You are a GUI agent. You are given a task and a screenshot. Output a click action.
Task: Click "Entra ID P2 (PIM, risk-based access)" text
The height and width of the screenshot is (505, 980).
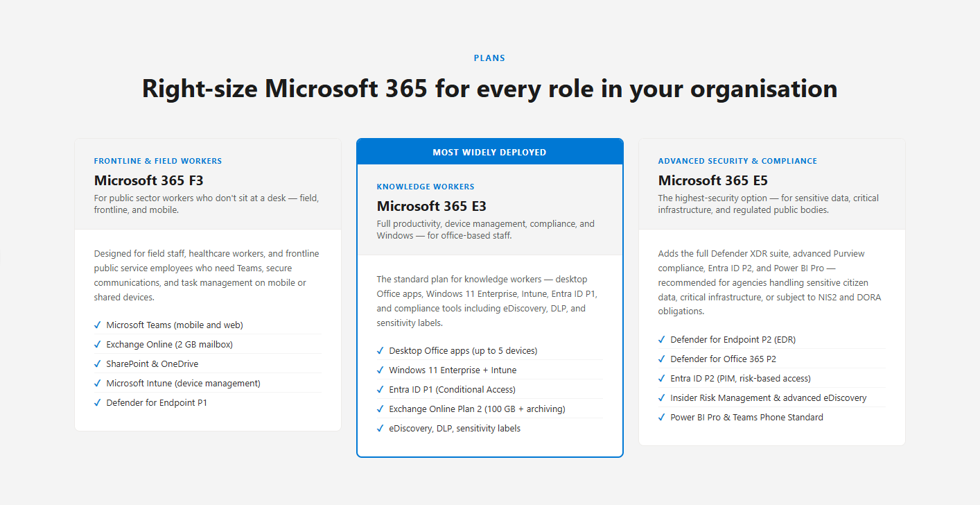(740, 378)
